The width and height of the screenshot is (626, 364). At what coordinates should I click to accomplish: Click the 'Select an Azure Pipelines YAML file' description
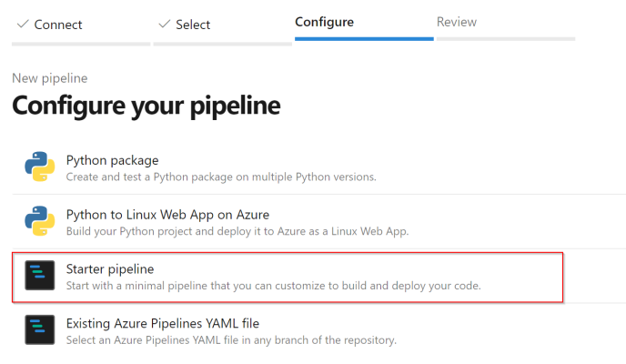coord(231,340)
